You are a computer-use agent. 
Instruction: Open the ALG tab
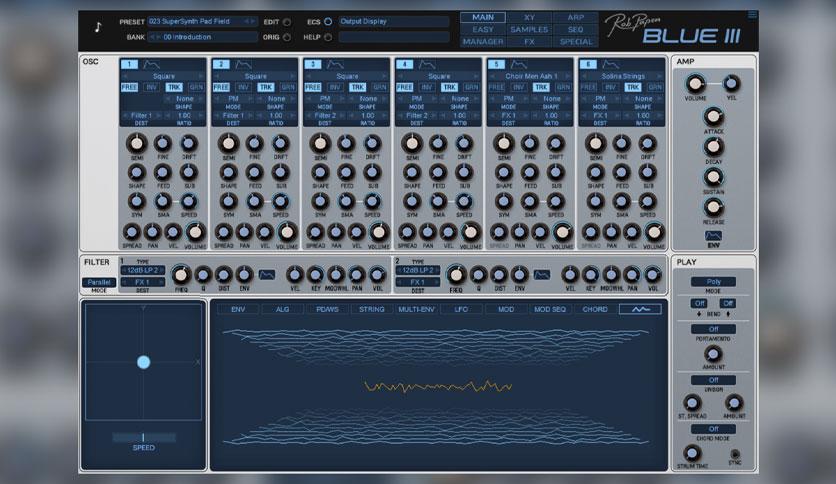click(x=283, y=309)
